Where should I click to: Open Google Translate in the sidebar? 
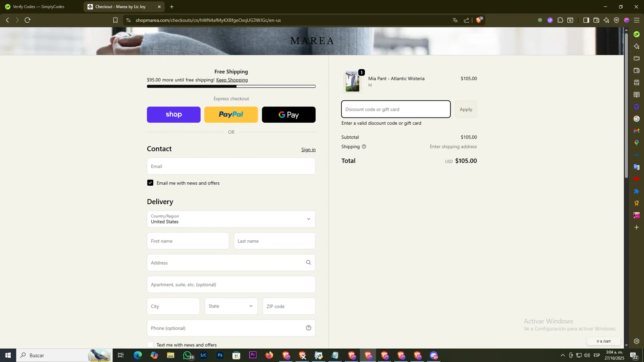(x=637, y=167)
